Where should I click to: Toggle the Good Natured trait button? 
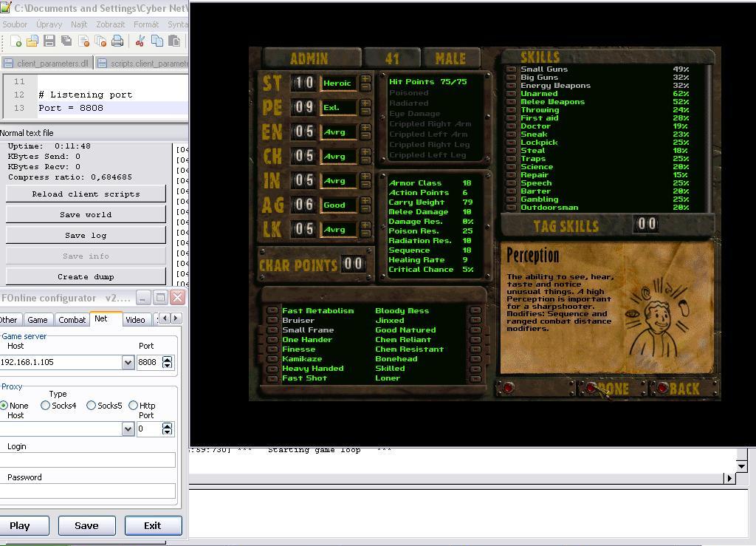click(475, 330)
